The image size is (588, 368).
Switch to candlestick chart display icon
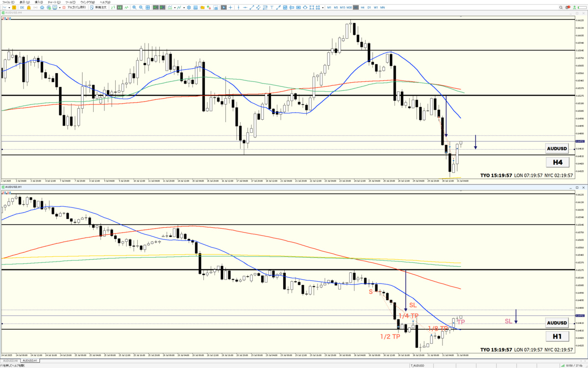click(120, 7)
